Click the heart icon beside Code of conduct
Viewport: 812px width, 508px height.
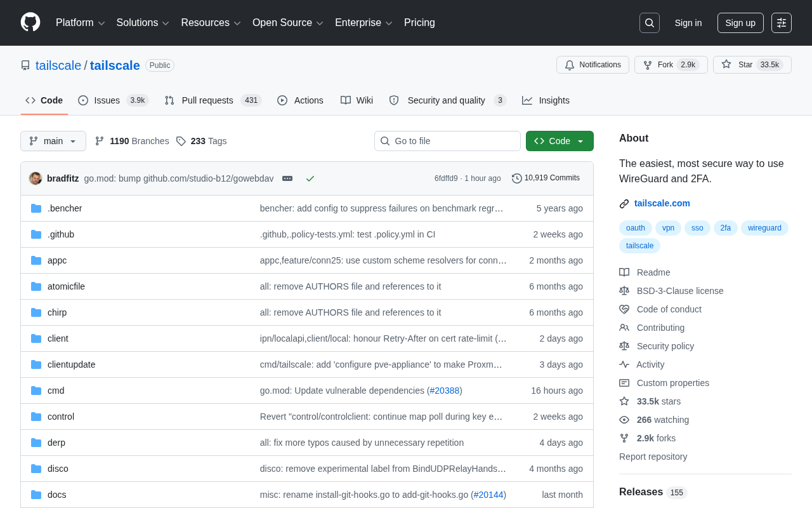click(624, 309)
